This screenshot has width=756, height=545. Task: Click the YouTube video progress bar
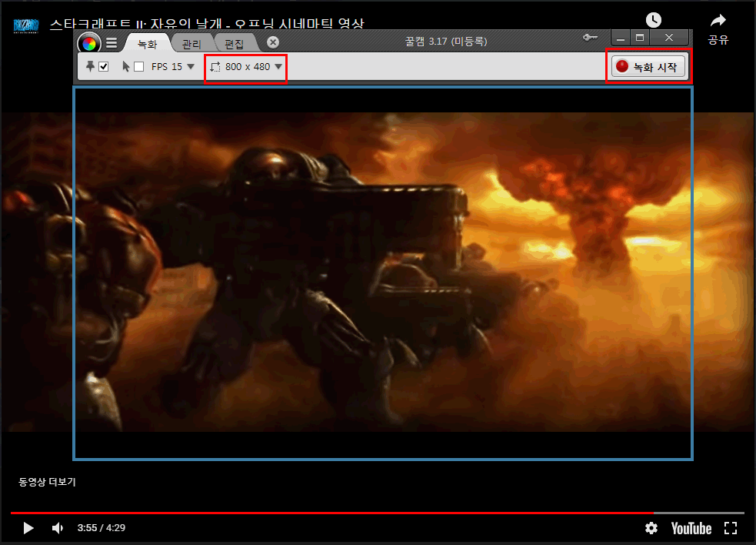(x=378, y=513)
